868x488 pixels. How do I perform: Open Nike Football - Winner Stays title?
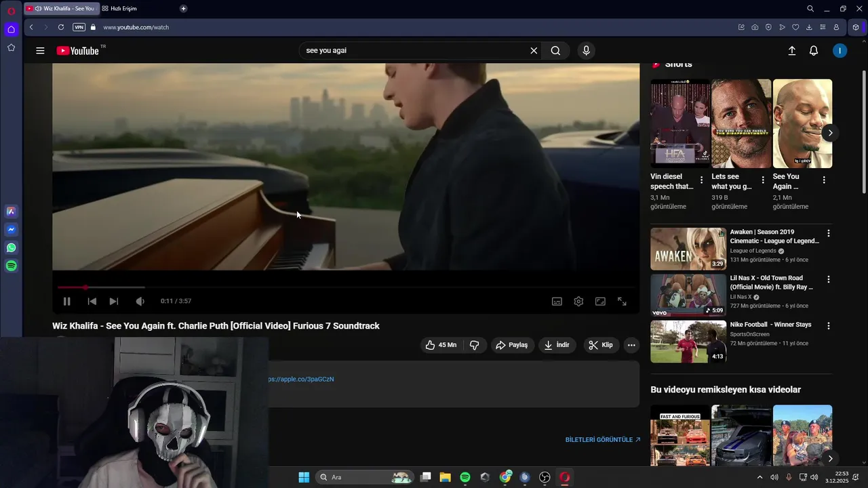pos(770,325)
